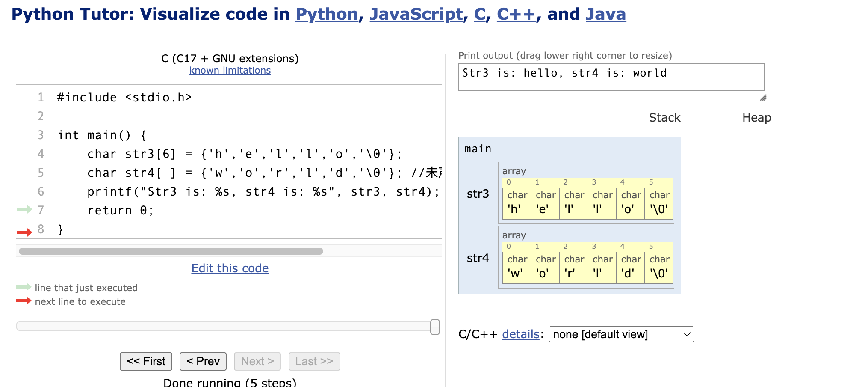Open the C++ link in the header
The height and width of the screenshot is (387, 868).
pyautogui.click(x=516, y=14)
